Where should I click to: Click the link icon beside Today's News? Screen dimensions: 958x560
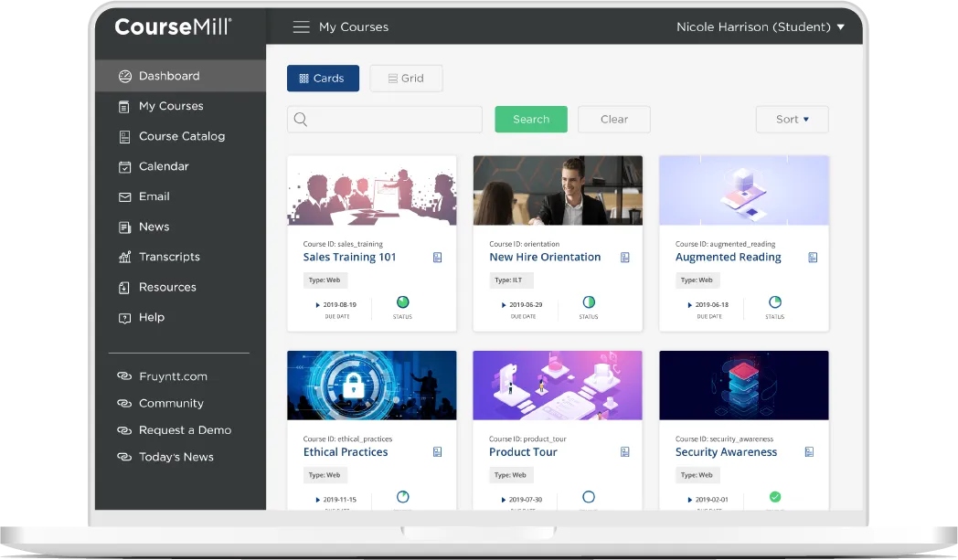(124, 457)
